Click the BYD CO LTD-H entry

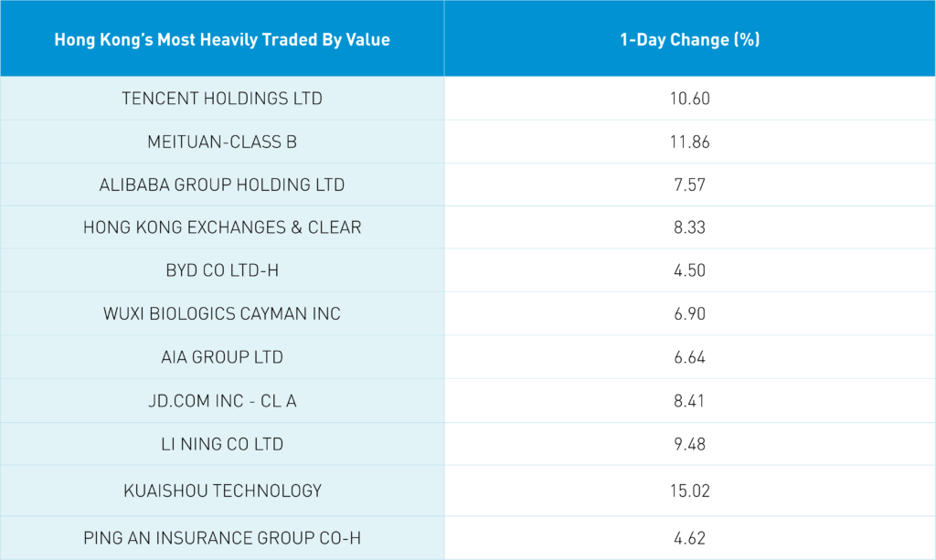tap(222, 270)
